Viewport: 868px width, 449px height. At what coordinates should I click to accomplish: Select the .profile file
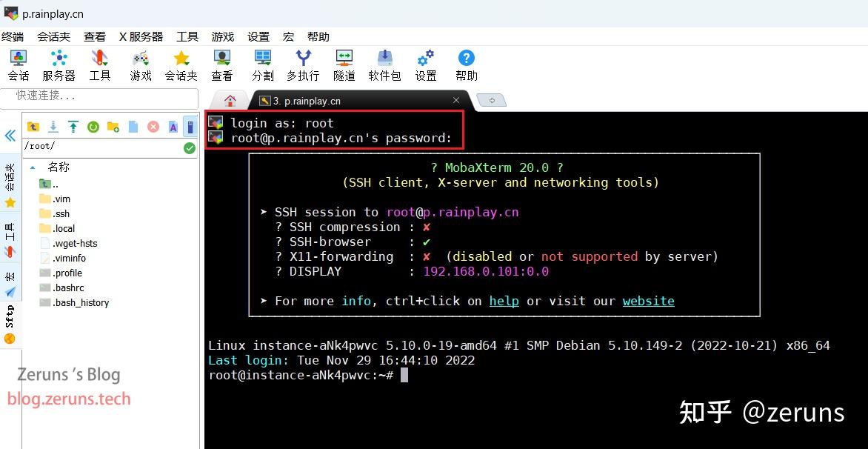pyautogui.click(x=61, y=273)
